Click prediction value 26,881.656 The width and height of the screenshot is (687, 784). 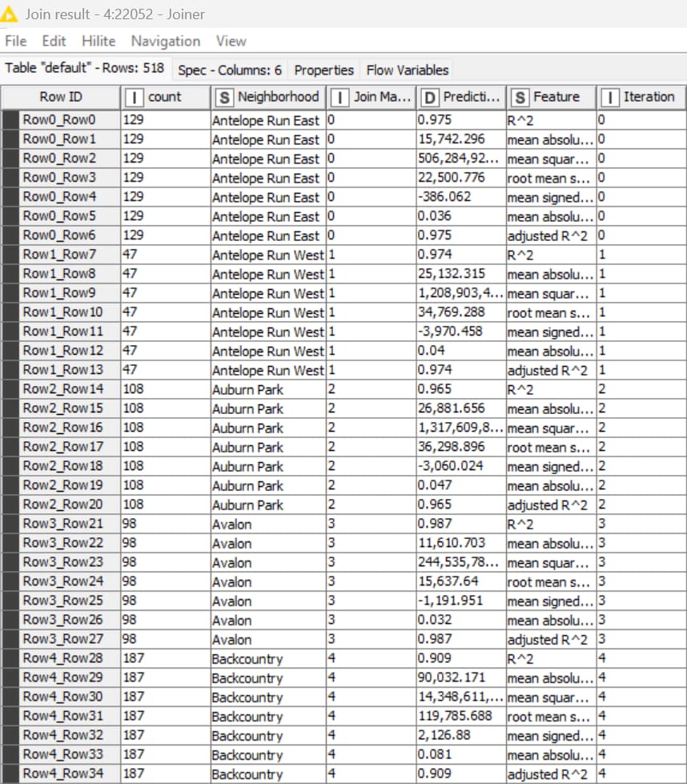tap(452, 408)
